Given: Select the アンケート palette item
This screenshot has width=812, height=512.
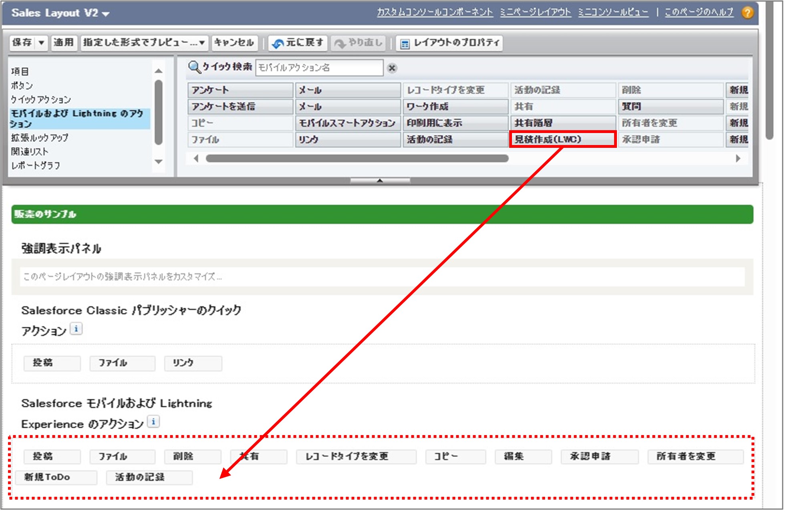Looking at the screenshot, I should (240, 90).
